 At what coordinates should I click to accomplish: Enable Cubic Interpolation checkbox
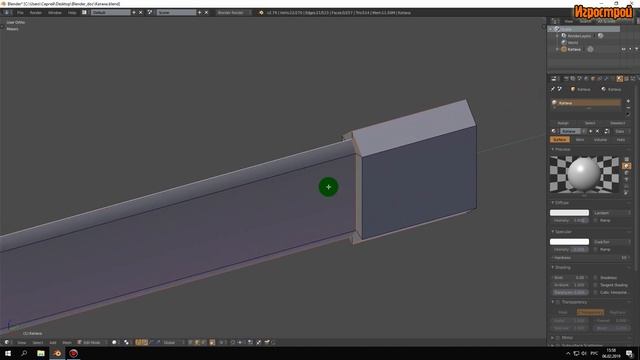(x=596, y=293)
